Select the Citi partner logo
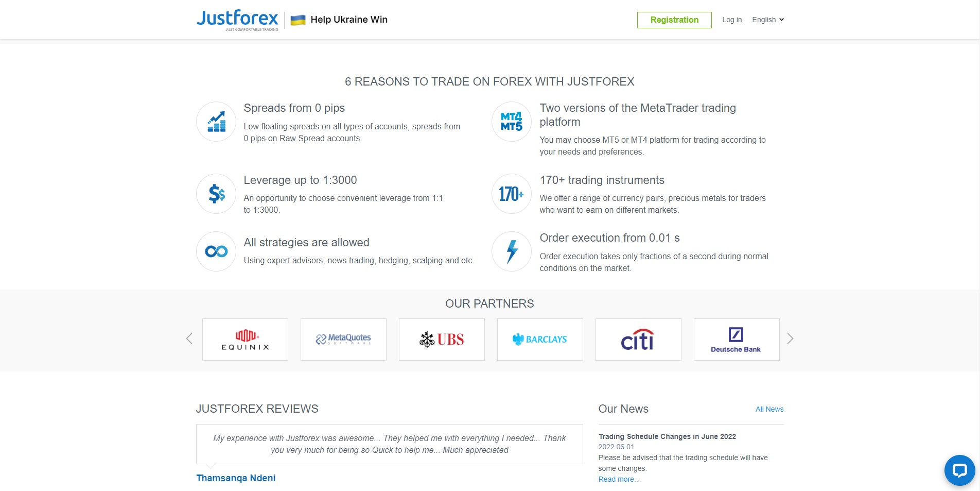 point(638,340)
